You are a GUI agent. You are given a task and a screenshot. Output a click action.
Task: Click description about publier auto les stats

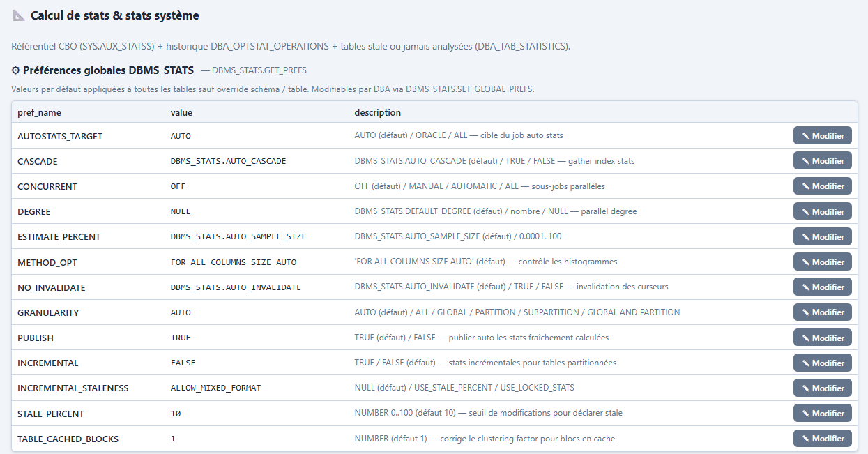(482, 338)
